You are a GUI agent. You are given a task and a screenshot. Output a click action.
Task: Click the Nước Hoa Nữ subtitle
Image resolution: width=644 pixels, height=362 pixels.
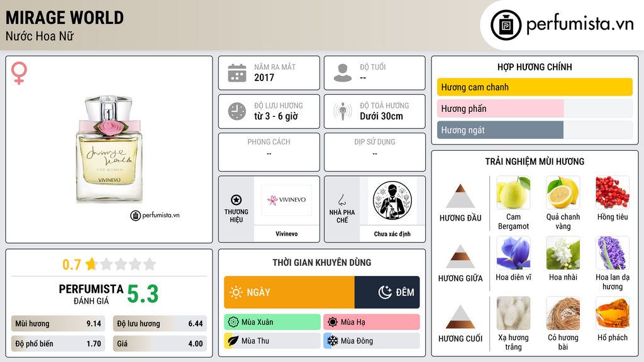click(40, 36)
